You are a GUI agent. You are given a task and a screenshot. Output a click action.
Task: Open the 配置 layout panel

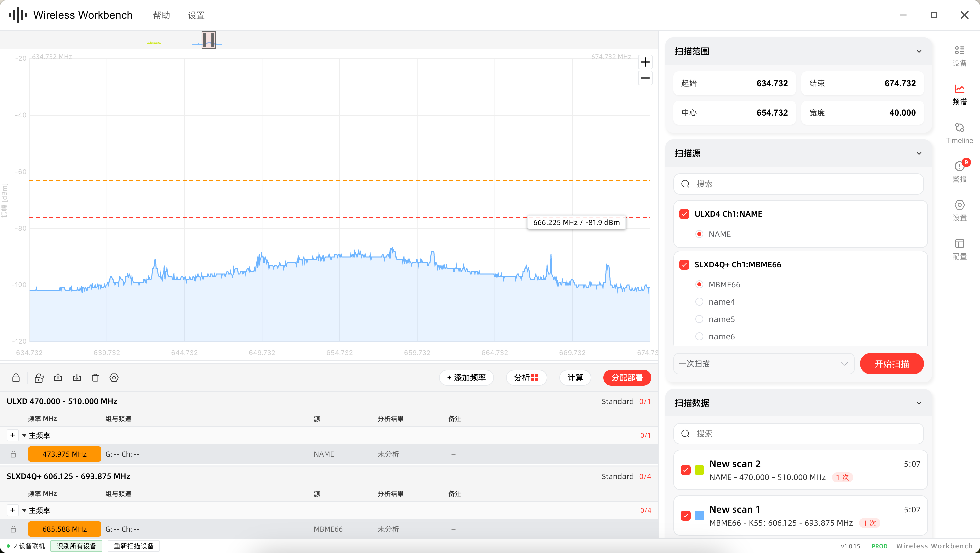point(959,249)
